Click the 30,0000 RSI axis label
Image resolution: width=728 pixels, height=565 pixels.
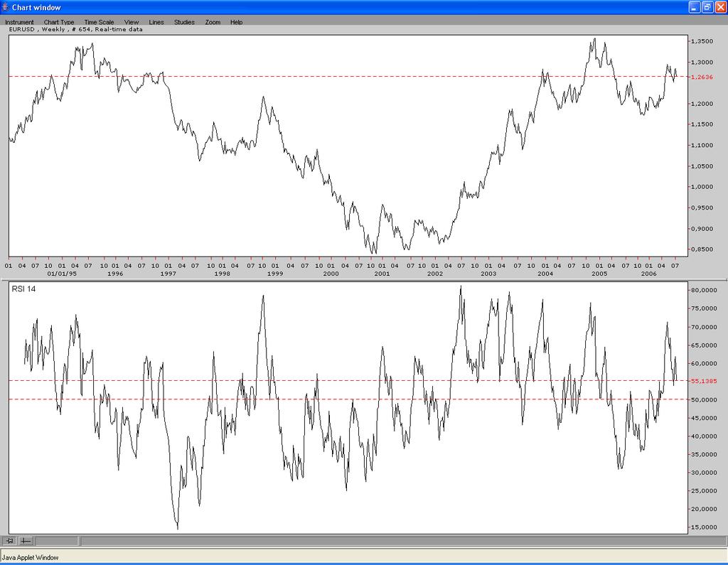[x=704, y=473]
